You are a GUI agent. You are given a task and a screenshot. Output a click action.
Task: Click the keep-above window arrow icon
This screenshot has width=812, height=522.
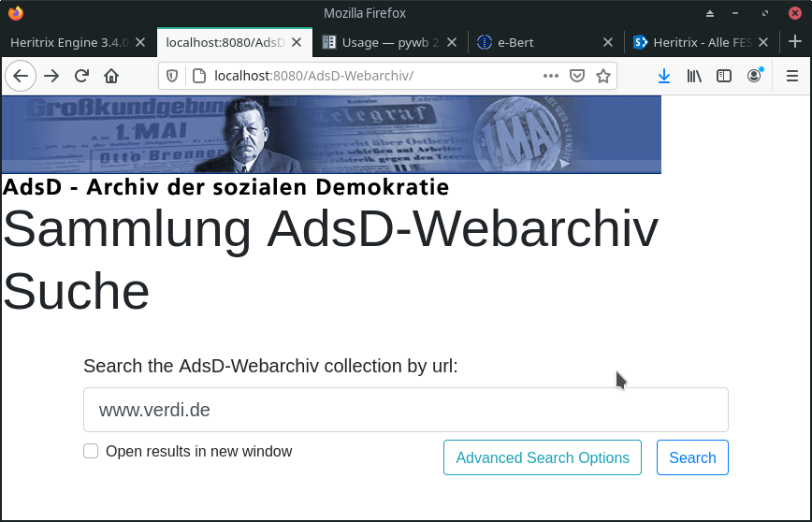point(710,13)
